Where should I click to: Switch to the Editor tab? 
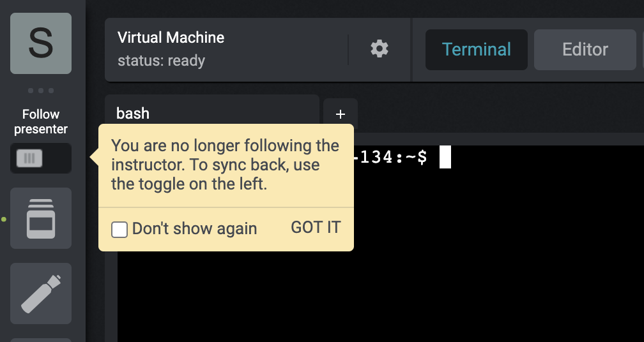pos(585,50)
